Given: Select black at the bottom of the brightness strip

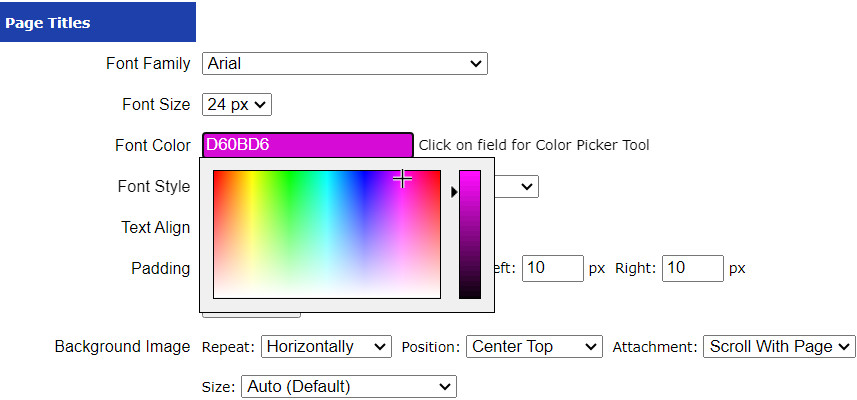Looking at the screenshot, I should [469, 294].
